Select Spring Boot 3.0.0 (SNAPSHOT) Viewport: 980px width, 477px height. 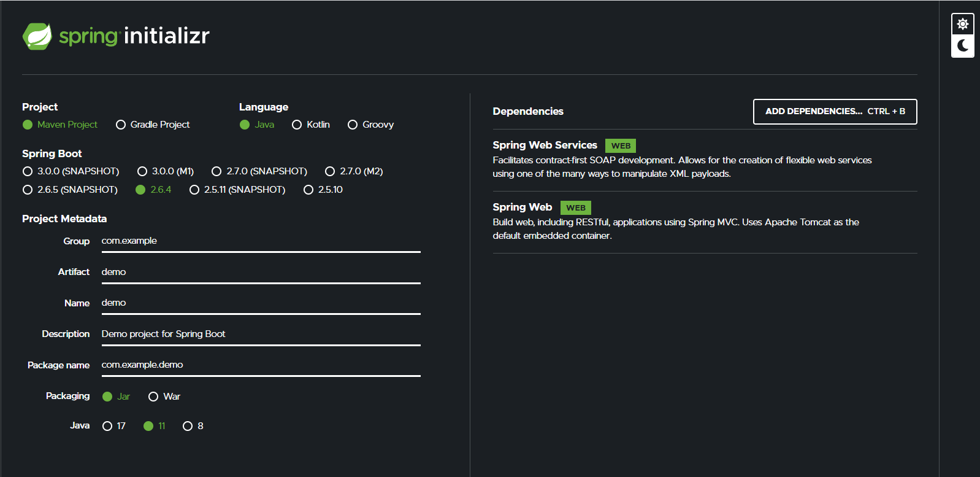[x=71, y=171]
